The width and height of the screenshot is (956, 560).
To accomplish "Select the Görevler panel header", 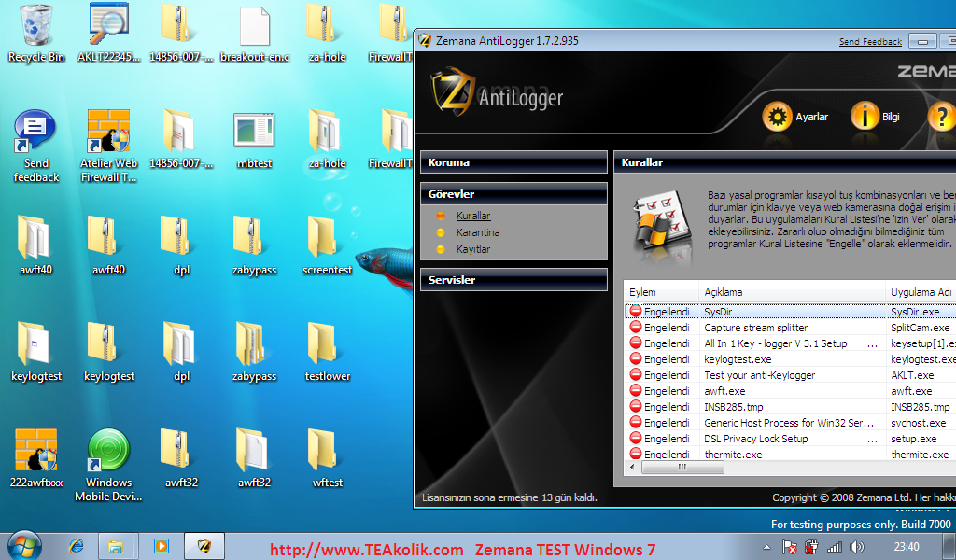I will click(x=513, y=194).
